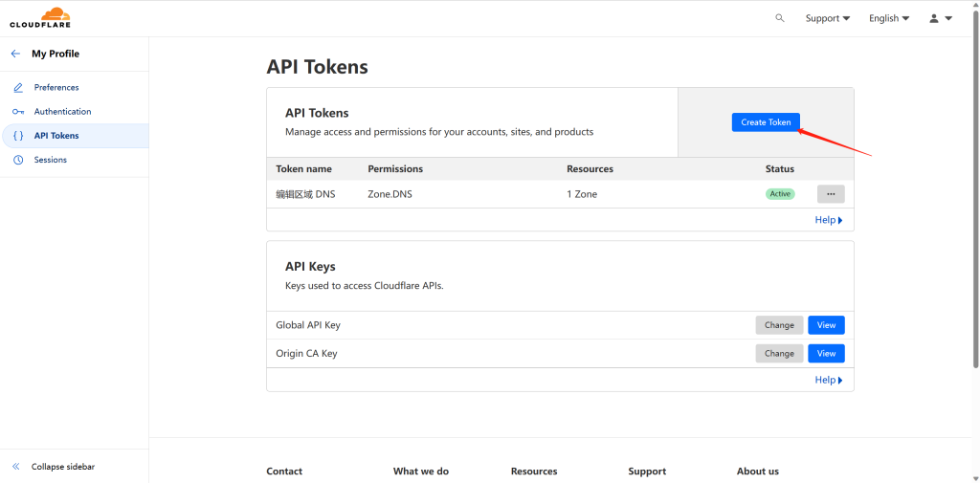
Task: Click the Collapse sidebar label
Action: coord(63,467)
